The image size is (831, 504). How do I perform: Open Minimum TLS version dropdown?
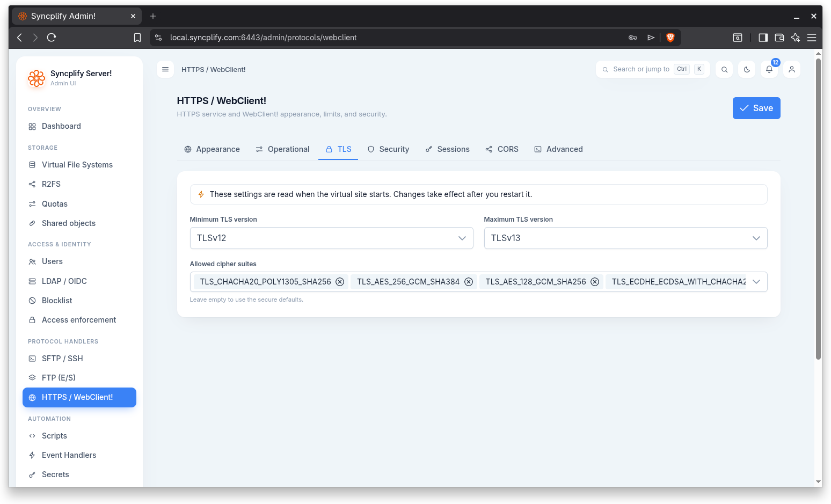point(331,238)
